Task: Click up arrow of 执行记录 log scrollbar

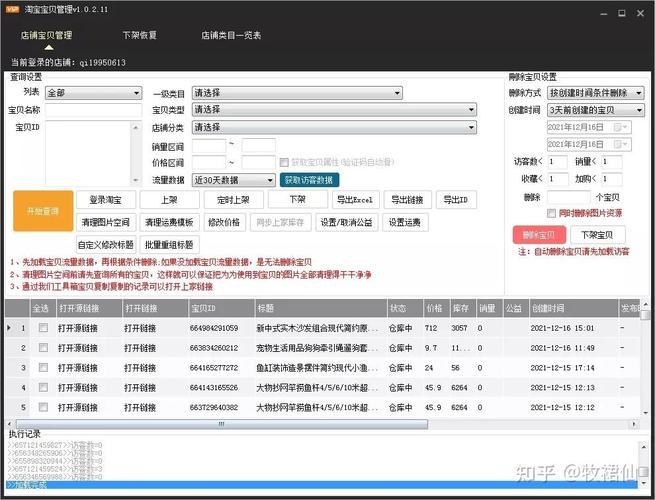Action: [645, 447]
